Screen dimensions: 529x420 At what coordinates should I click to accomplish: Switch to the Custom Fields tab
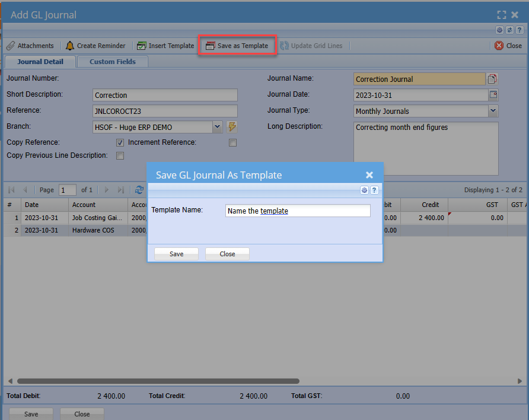[113, 62]
